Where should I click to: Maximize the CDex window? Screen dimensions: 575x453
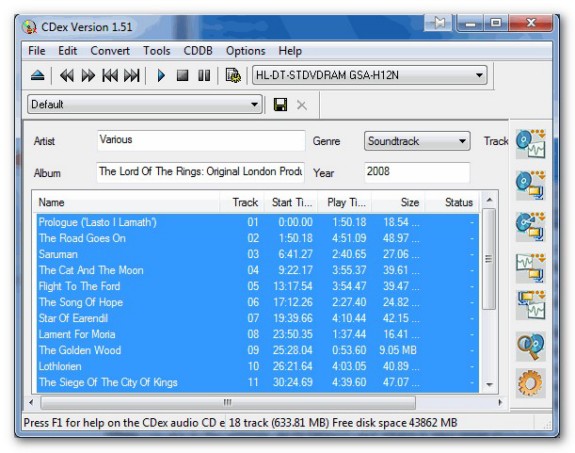[496, 23]
